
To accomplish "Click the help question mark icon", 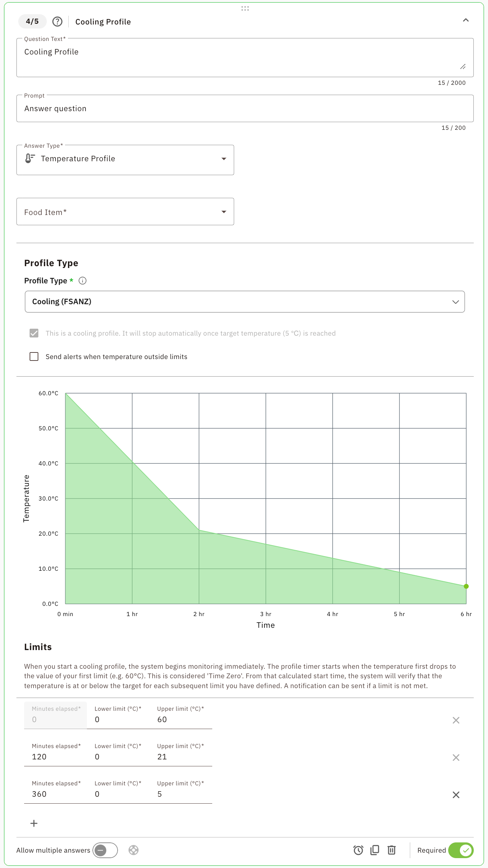I will pyautogui.click(x=57, y=22).
